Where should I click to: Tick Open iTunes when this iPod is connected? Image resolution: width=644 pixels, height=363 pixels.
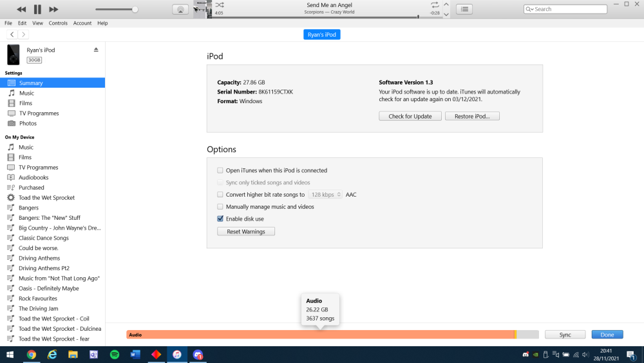click(220, 170)
